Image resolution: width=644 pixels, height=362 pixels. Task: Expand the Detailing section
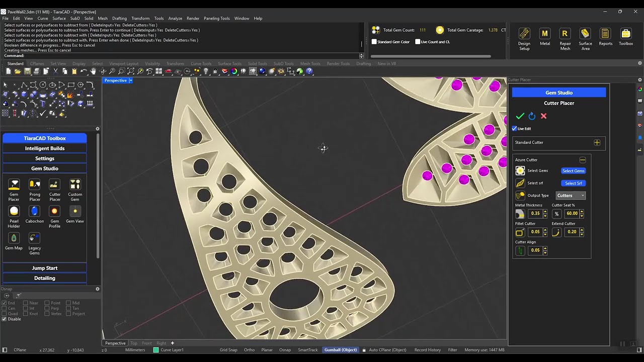[x=45, y=278]
